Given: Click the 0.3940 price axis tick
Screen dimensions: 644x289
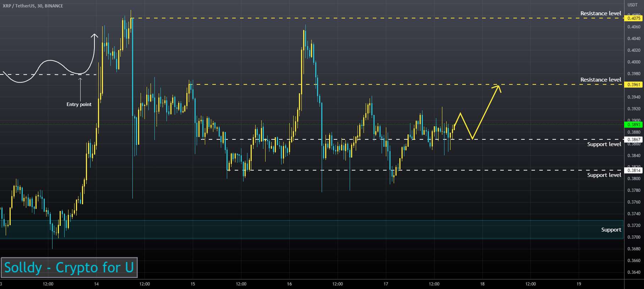Looking at the screenshot, I should click(634, 97).
